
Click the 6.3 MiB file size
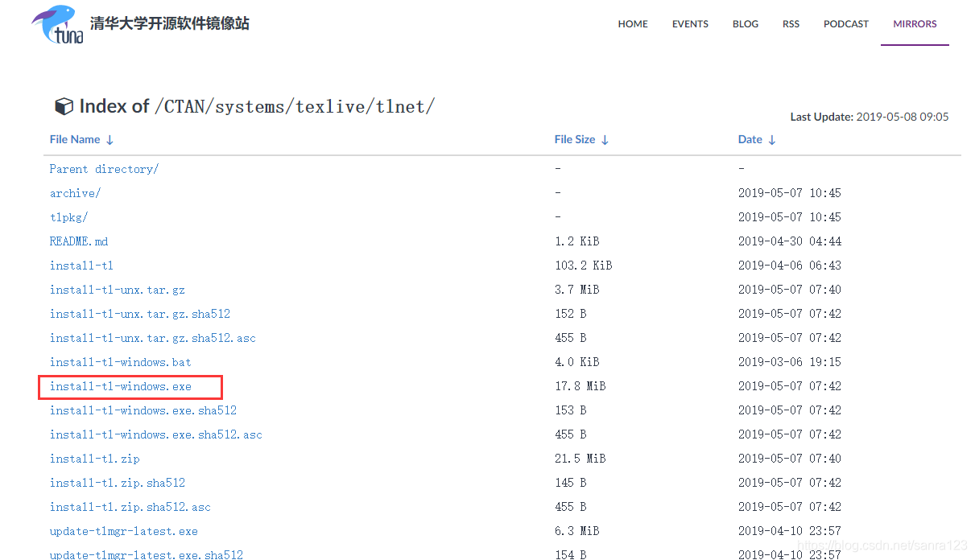[576, 531]
